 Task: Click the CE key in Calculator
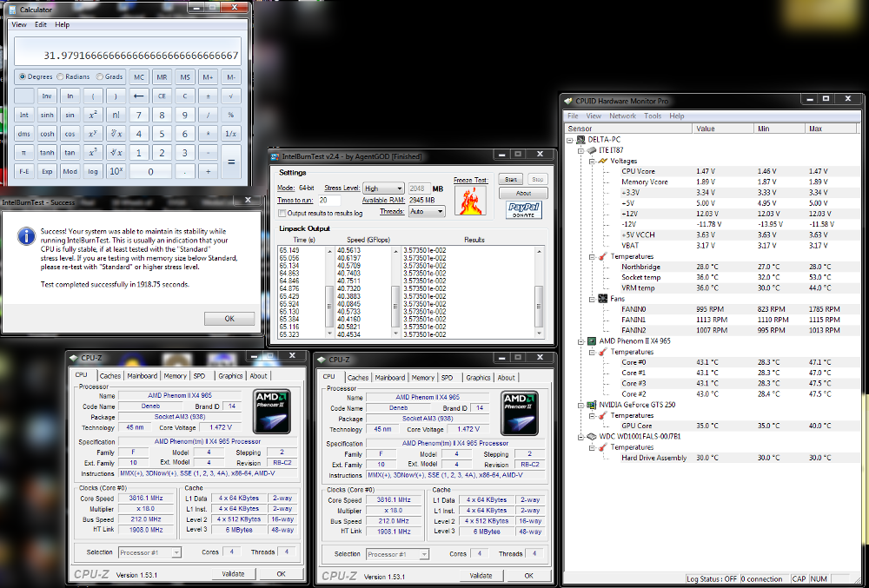[162, 96]
